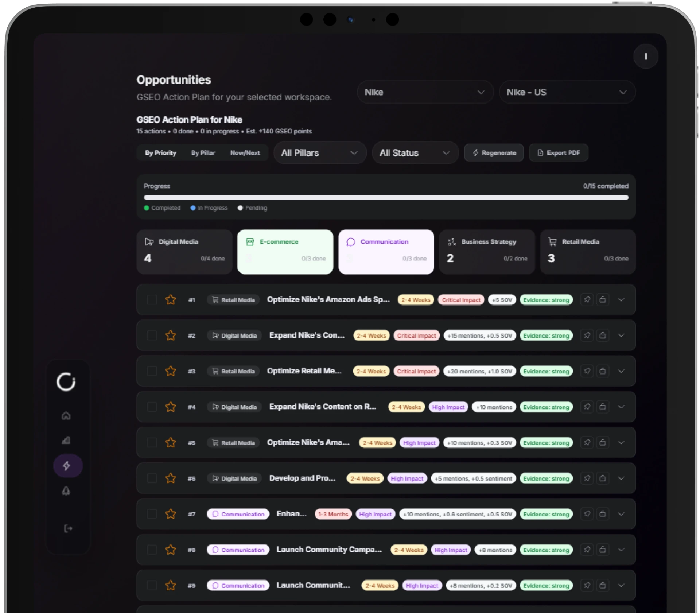Select the checkbox for action #5
Viewport: 700px width, 613px height.
(152, 443)
